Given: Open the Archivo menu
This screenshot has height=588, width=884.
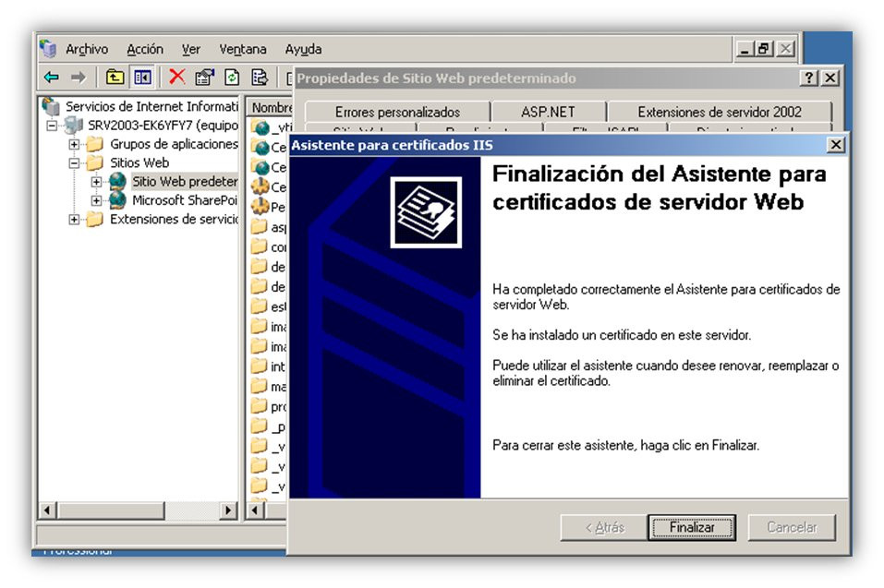Looking at the screenshot, I should click(x=87, y=50).
